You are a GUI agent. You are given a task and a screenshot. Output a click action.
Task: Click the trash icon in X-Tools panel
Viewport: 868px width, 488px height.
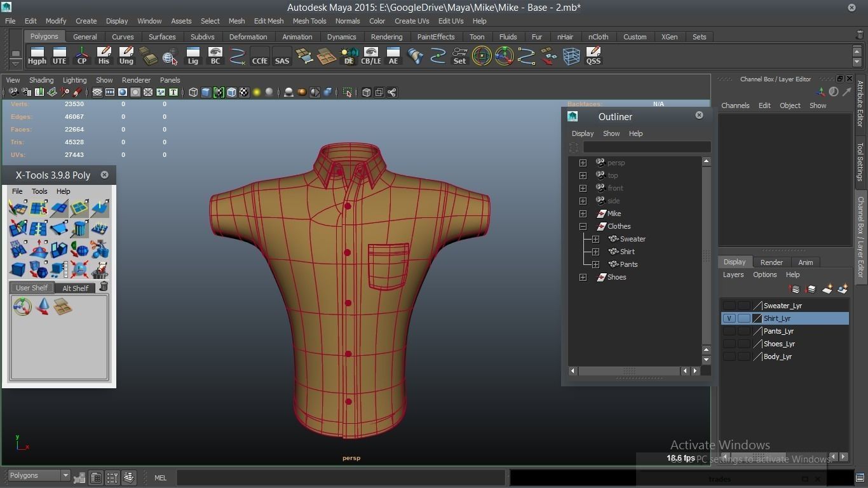point(104,287)
